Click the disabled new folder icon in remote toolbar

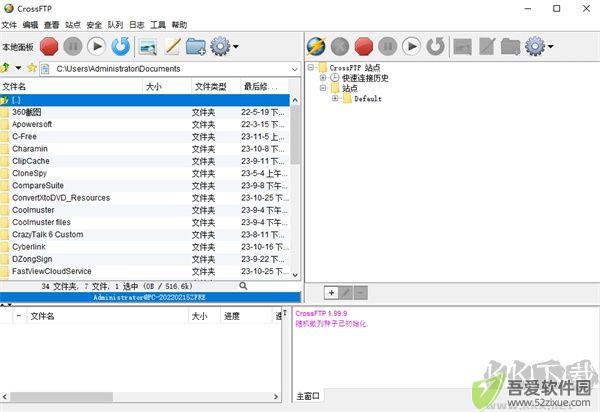click(510, 47)
